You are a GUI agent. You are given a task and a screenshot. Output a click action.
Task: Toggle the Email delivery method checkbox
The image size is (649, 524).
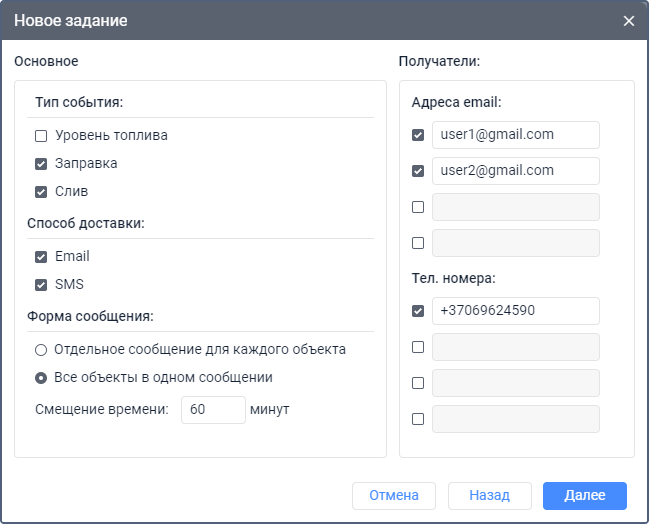tap(41, 257)
